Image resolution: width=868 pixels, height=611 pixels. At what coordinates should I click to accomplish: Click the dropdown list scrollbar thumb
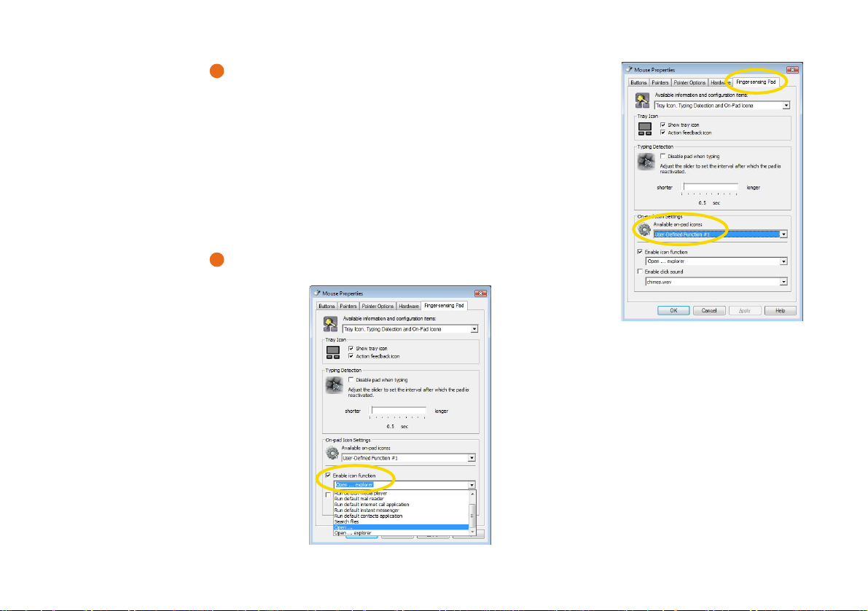pyautogui.click(x=472, y=516)
